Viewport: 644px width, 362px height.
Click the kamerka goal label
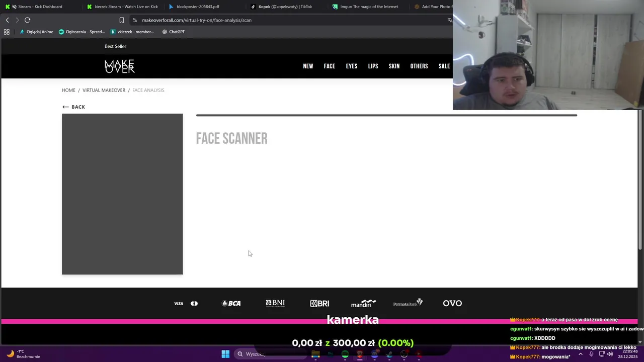[x=353, y=319]
